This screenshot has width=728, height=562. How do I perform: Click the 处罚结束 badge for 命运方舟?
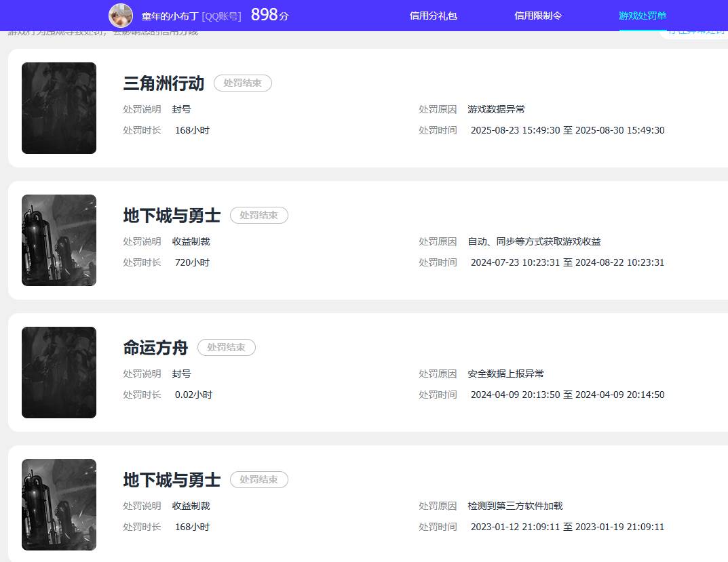226,347
